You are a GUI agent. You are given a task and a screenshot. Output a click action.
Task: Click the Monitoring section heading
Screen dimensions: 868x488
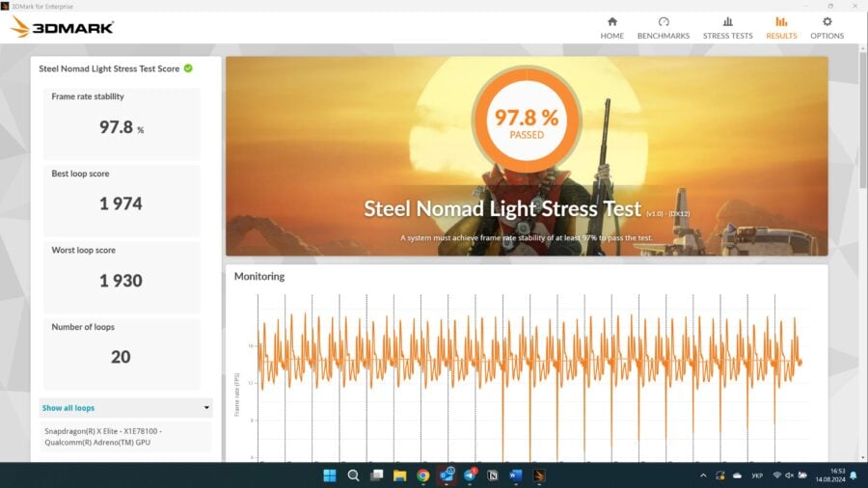259,276
